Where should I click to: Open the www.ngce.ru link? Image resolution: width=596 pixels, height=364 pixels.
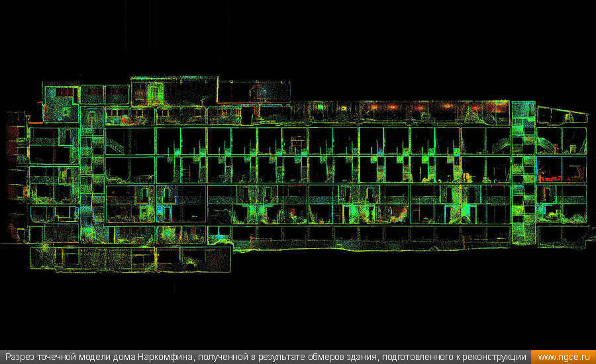tap(564, 357)
